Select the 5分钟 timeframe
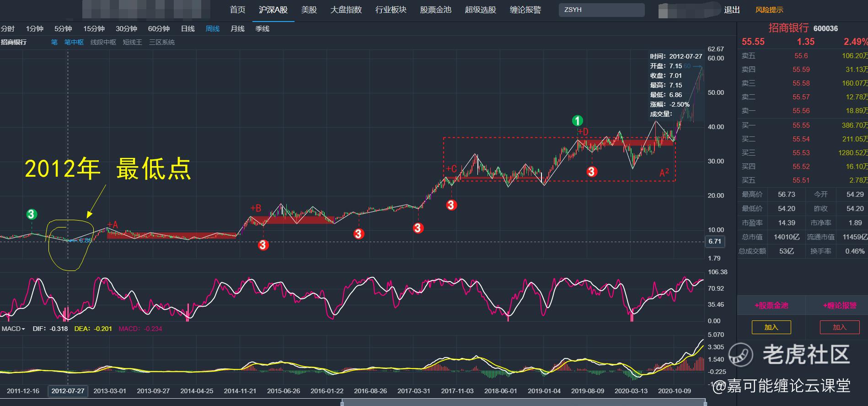 coord(63,29)
